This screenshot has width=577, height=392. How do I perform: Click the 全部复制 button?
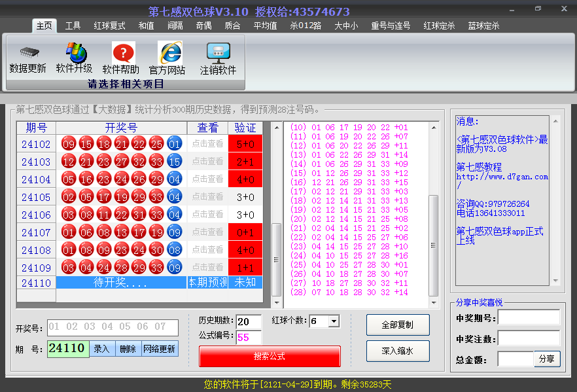click(x=398, y=325)
